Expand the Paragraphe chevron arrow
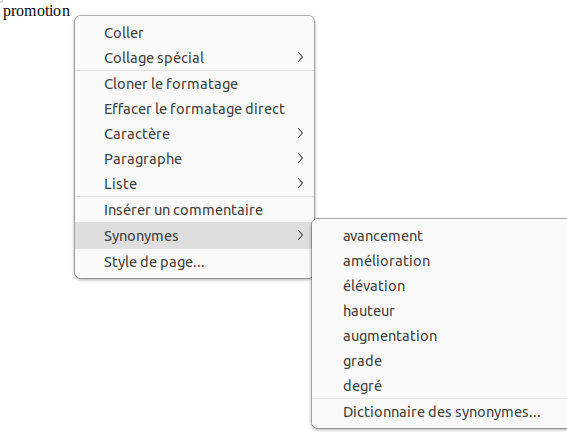 pyautogui.click(x=300, y=158)
